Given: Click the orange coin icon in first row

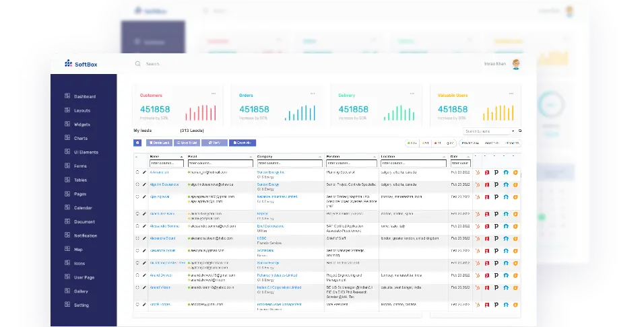Looking at the screenshot, I should 515,172.
